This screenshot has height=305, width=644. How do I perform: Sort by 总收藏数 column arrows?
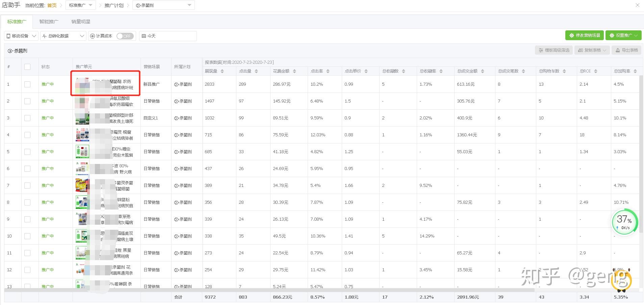(404, 71)
